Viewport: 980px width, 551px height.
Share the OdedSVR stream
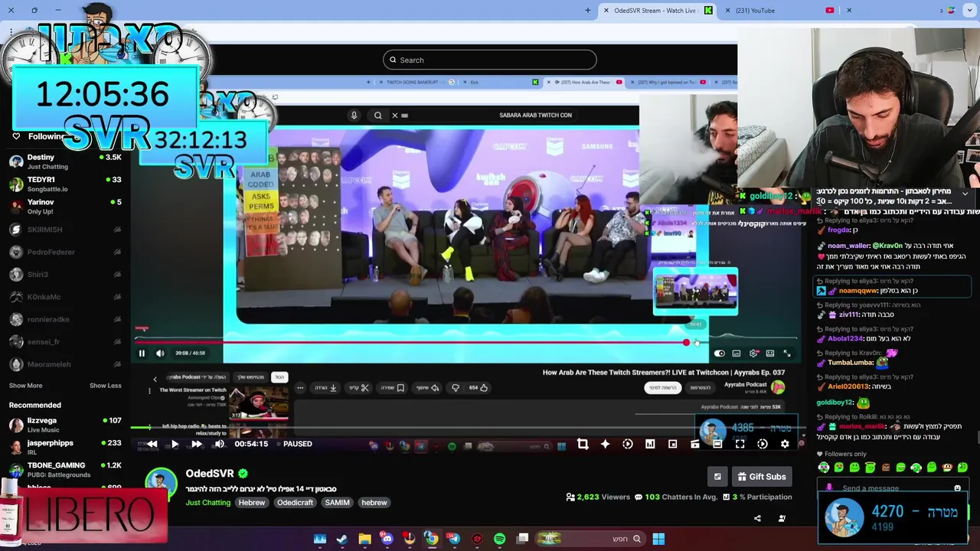[757, 518]
